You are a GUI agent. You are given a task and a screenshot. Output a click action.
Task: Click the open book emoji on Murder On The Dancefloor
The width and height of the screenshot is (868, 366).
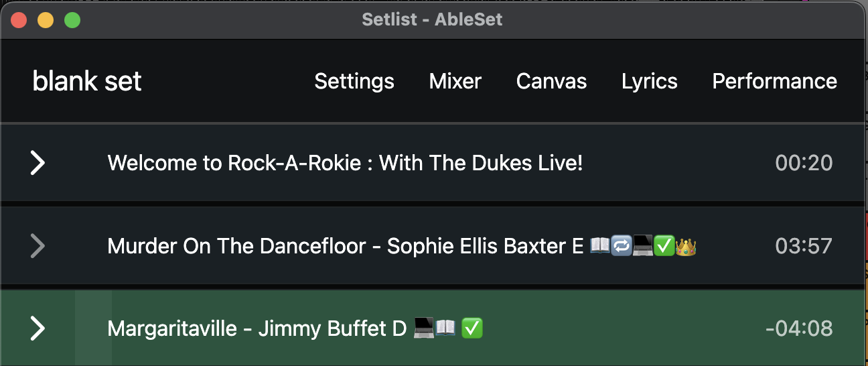coord(600,247)
